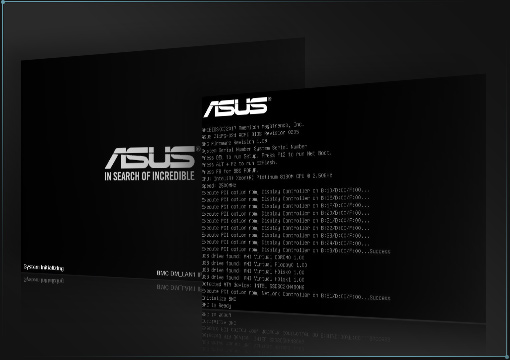The image size is (510, 360).
Task: Click "Press DEL to run Setup" line
Action: [267, 155]
